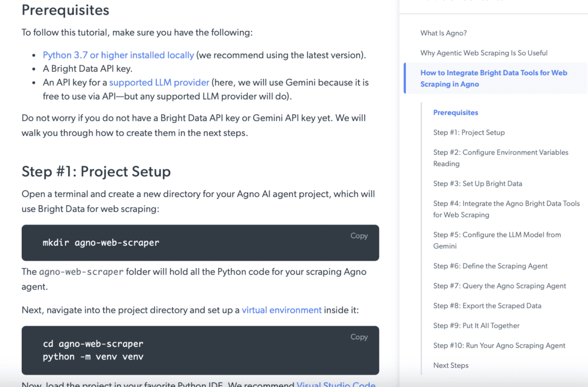The height and width of the screenshot is (387, 588).
Task: Click Next Steps in the sidebar
Action: point(451,365)
